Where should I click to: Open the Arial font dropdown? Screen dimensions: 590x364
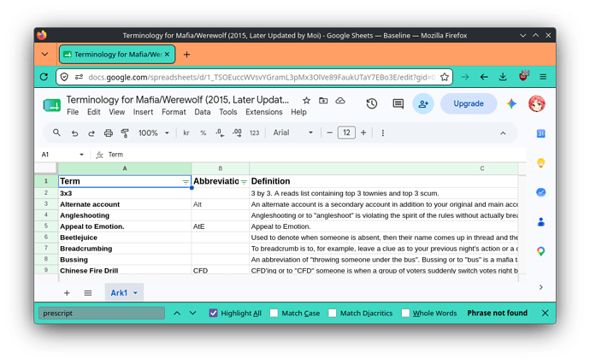coord(293,132)
